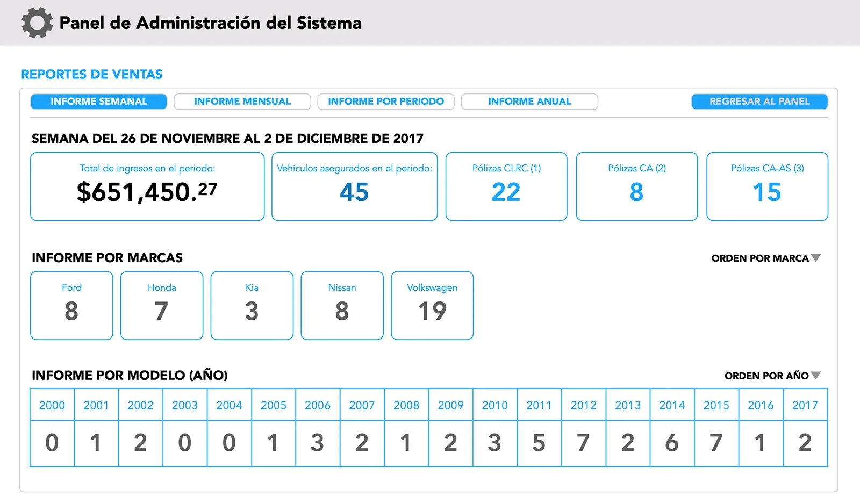Click the Reportes de Ventas heading
The image size is (860, 504).
[x=92, y=74]
